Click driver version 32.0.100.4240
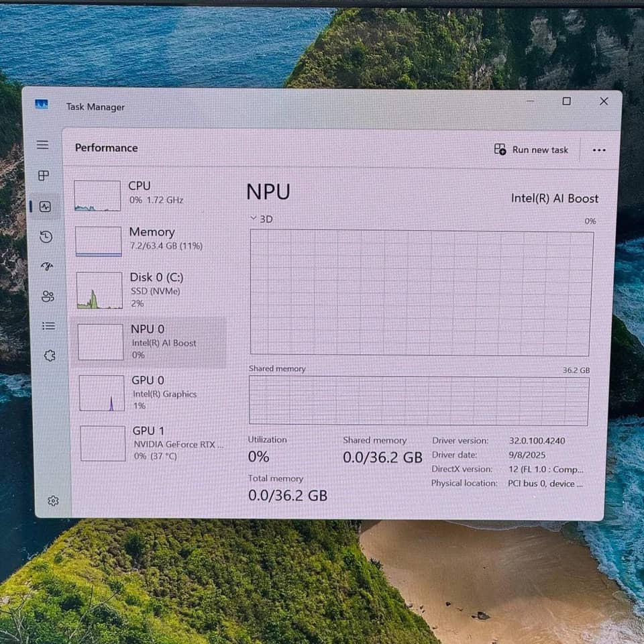Screen dimensions: 644x644 pos(537,441)
